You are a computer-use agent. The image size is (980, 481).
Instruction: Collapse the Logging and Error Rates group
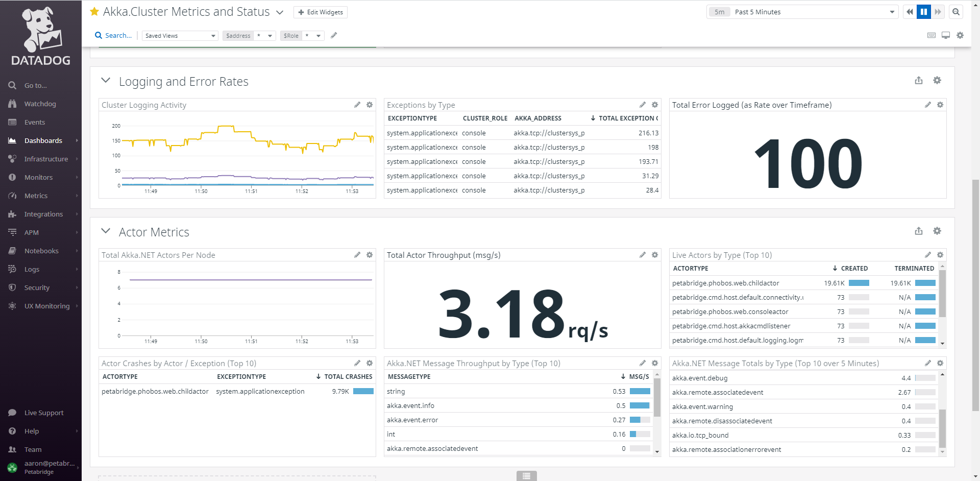click(x=106, y=81)
